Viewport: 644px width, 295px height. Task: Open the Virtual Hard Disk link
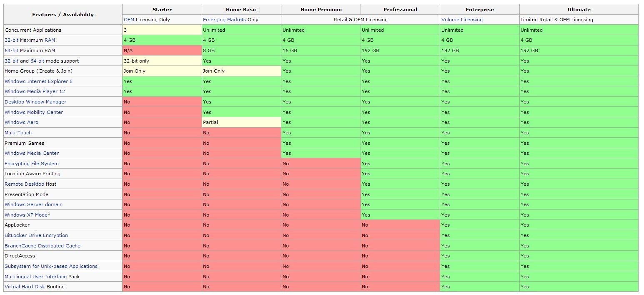pyautogui.click(x=25, y=287)
